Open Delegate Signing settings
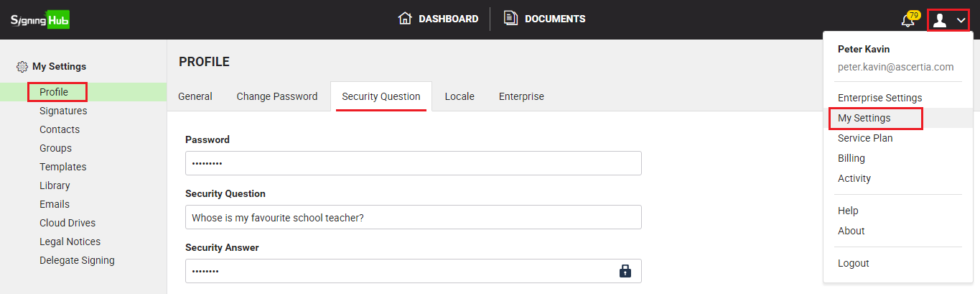 (x=77, y=260)
